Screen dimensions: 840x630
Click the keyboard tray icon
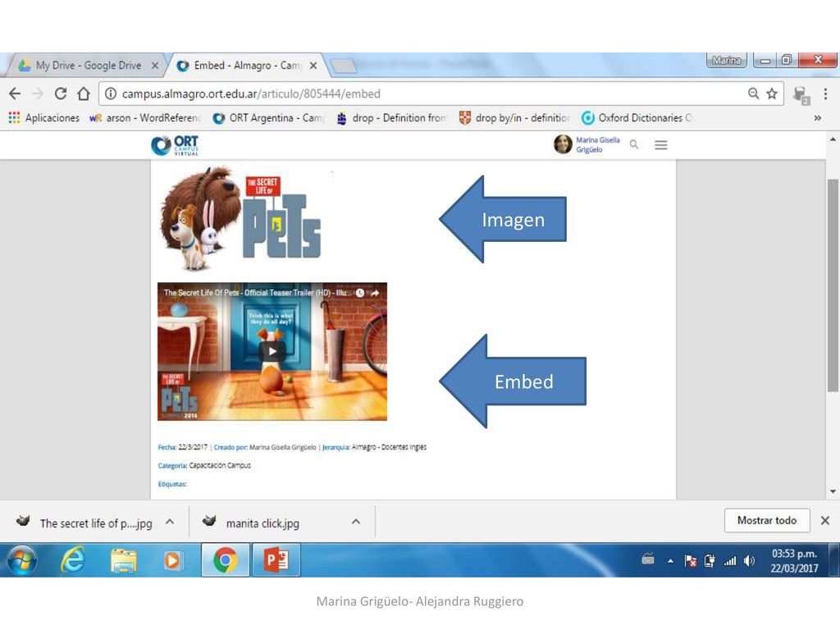pos(648,559)
